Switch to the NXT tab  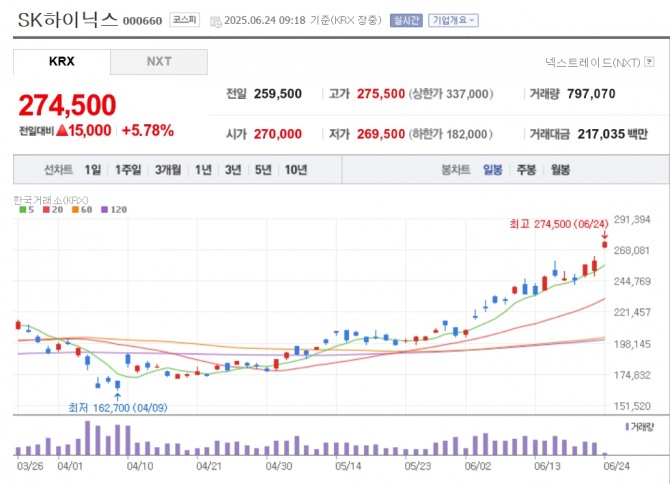coord(158,62)
